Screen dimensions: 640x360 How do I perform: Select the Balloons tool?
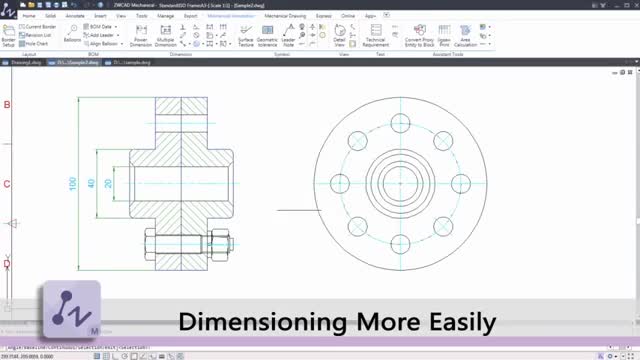point(72,33)
